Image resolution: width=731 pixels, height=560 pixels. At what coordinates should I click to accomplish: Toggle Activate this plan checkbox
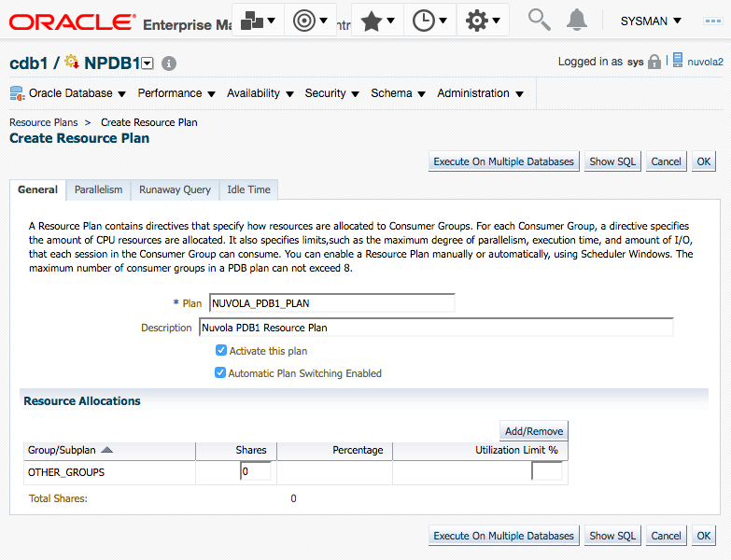[221, 350]
